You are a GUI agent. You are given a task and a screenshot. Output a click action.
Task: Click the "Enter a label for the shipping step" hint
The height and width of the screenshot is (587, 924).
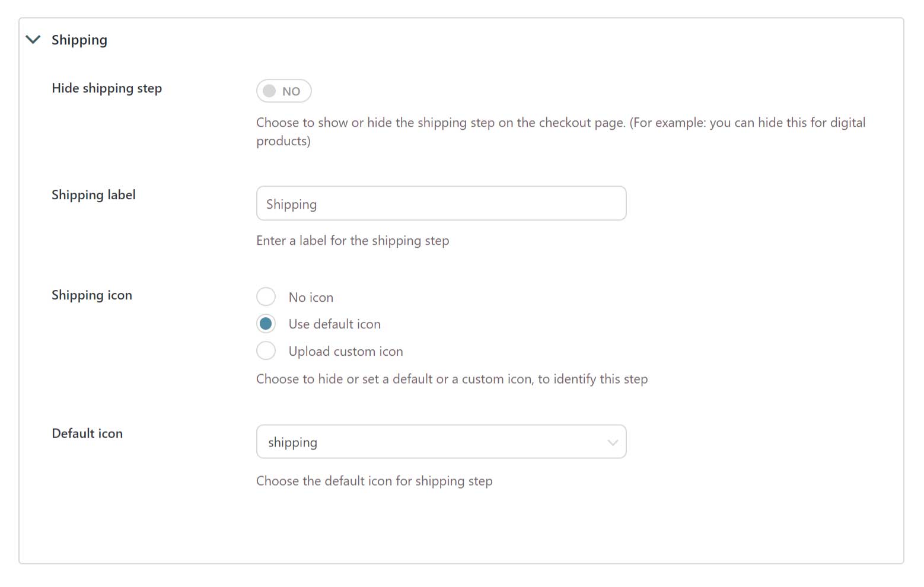(x=352, y=241)
